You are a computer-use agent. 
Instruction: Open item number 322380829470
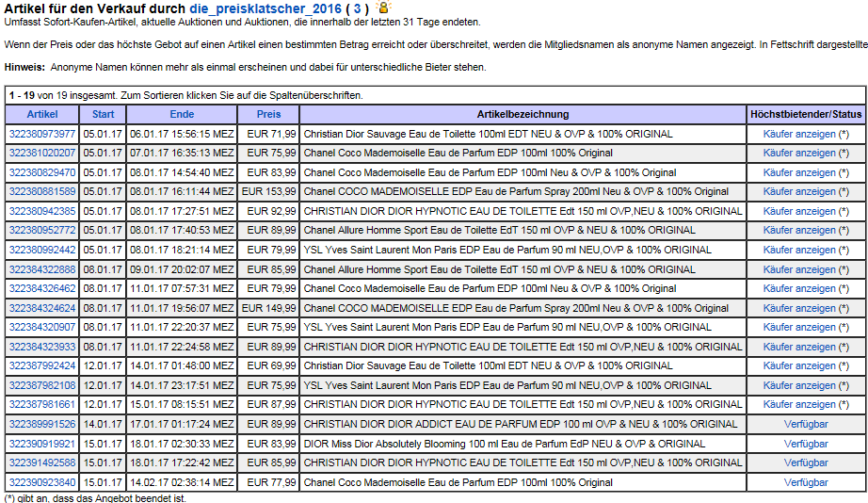coord(42,172)
